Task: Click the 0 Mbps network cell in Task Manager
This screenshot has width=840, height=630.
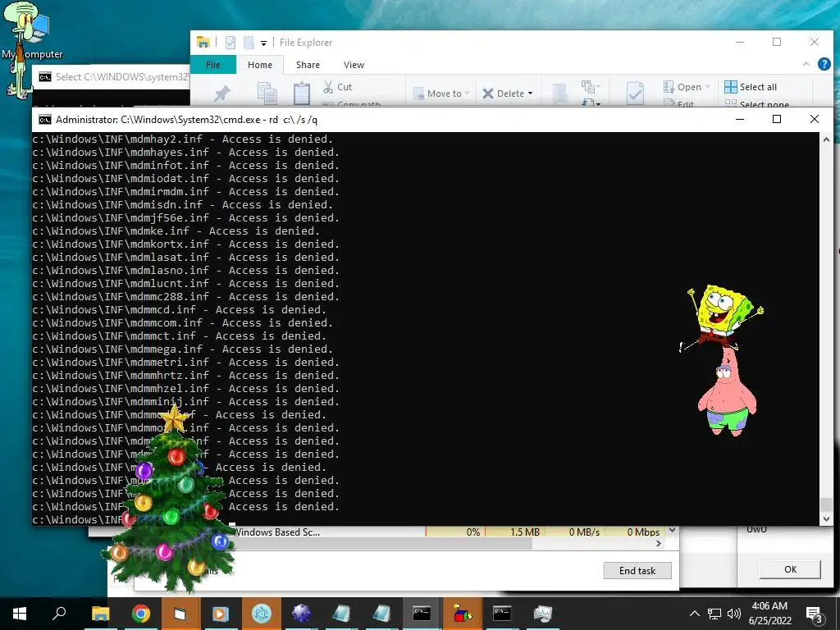Action: tap(634, 532)
